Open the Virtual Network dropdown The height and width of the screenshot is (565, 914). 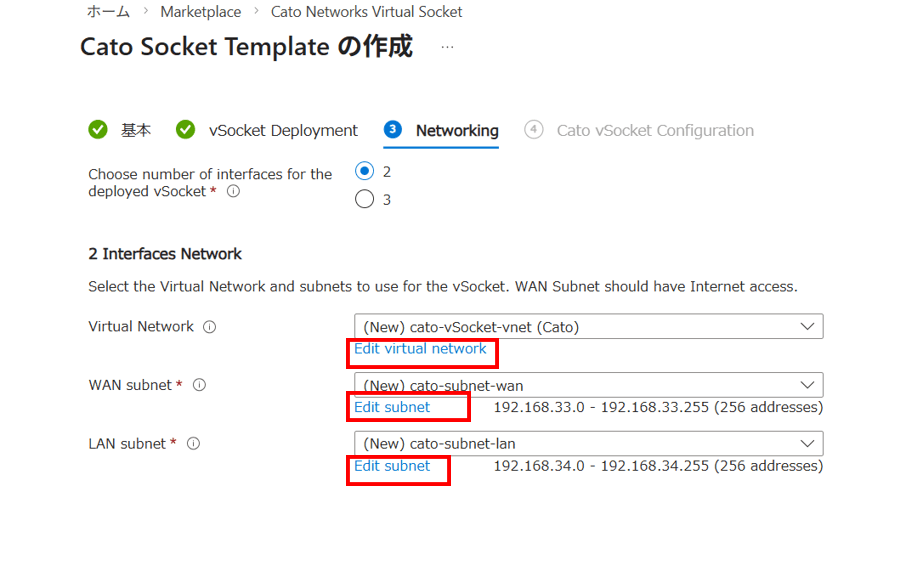click(x=588, y=327)
